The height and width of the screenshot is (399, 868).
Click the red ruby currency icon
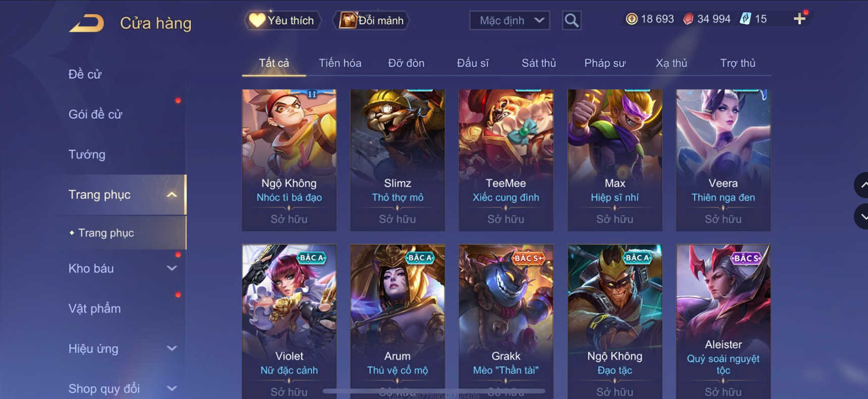pos(688,19)
